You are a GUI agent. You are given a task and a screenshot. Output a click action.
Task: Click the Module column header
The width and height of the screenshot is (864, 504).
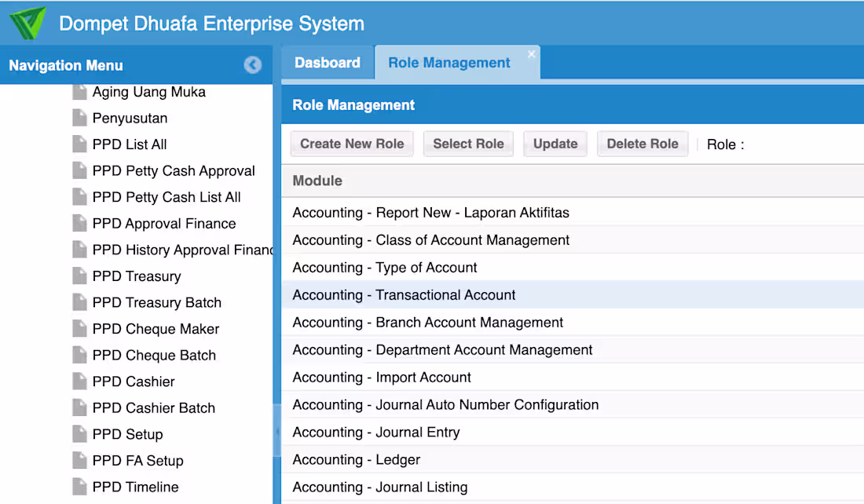[x=573, y=181]
